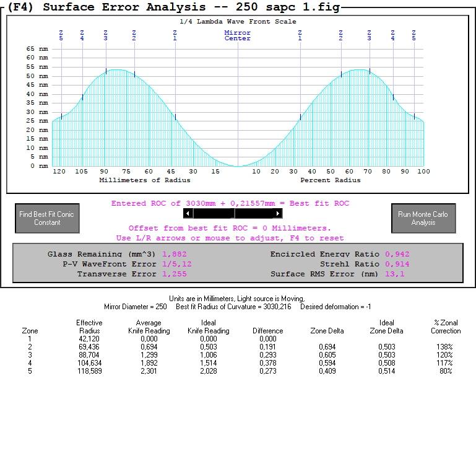Click right-side Z2 zone marker
Viewport: 476px width, 474px height.
click(x=340, y=35)
